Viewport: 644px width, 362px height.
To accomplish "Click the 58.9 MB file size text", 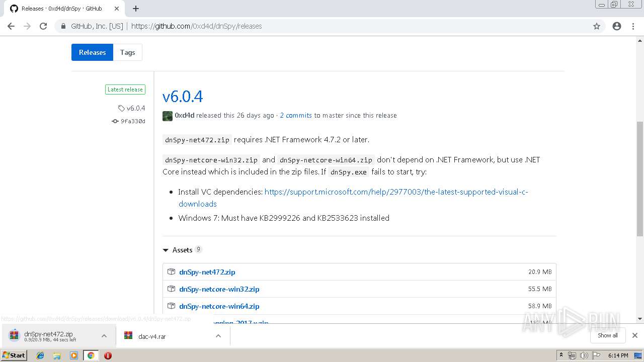I will click(x=540, y=306).
